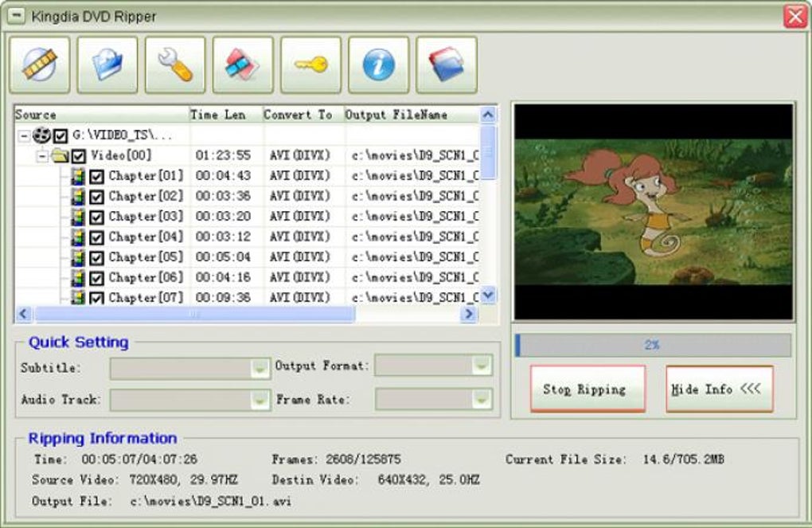This screenshot has height=528, width=812.
Task: Uncheck the Video[00] checkbox
Action: 79,156
